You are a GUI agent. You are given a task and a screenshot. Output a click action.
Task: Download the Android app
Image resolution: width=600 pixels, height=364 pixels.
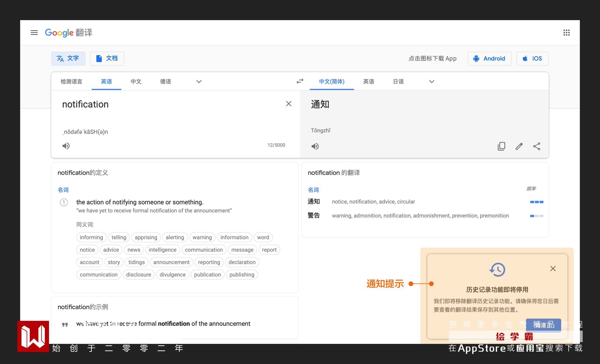pos(489,58)
